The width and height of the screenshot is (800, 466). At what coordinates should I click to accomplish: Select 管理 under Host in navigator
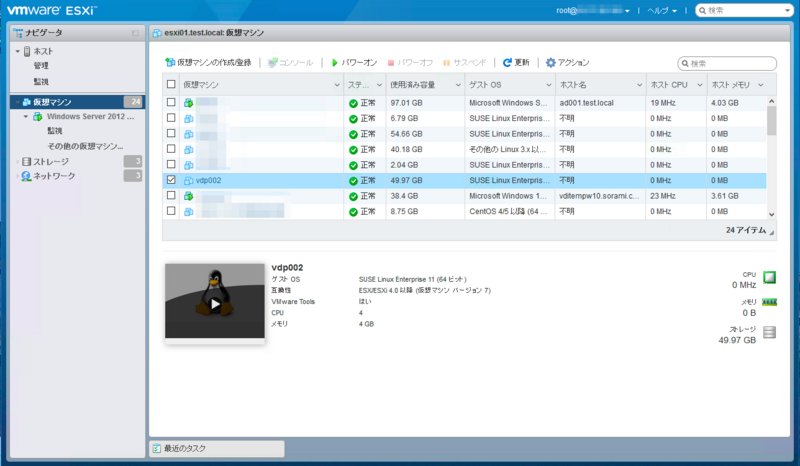pos(41,65)
